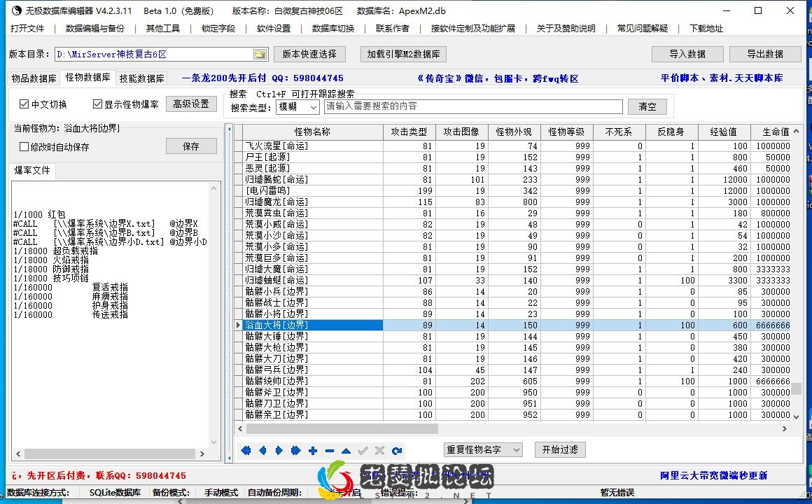The image size is (812, 504).
Task: Open 高级设置 advanced settings
Action: pos(191,104)
